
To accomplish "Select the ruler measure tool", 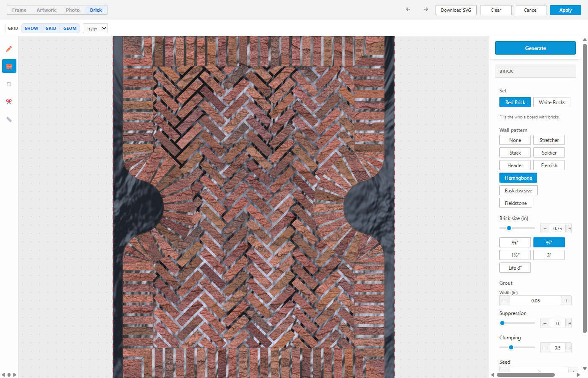I will pos(9,119).
